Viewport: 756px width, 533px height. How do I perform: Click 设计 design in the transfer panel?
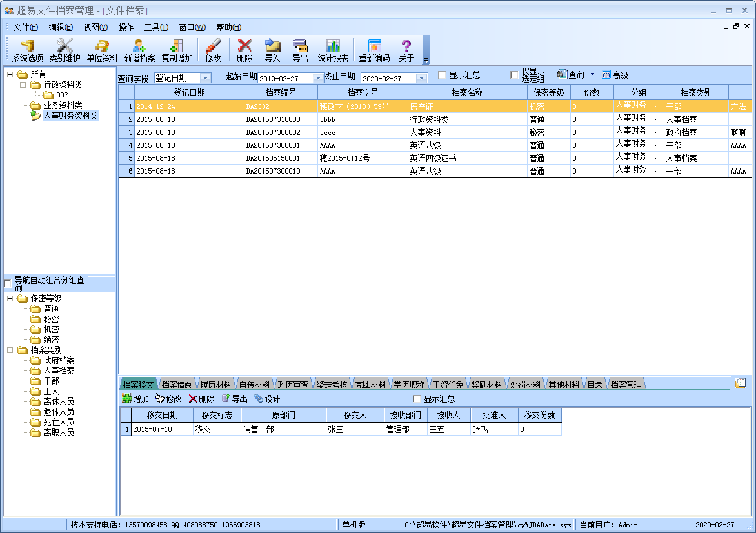tap(267, 398)
